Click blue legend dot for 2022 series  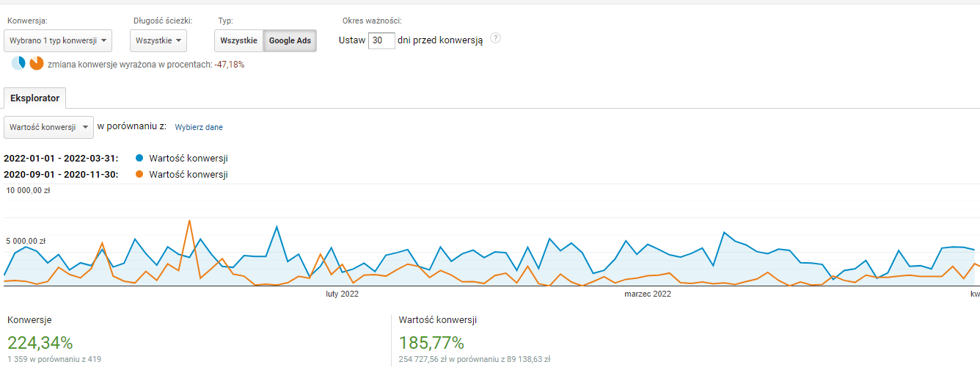139,158
